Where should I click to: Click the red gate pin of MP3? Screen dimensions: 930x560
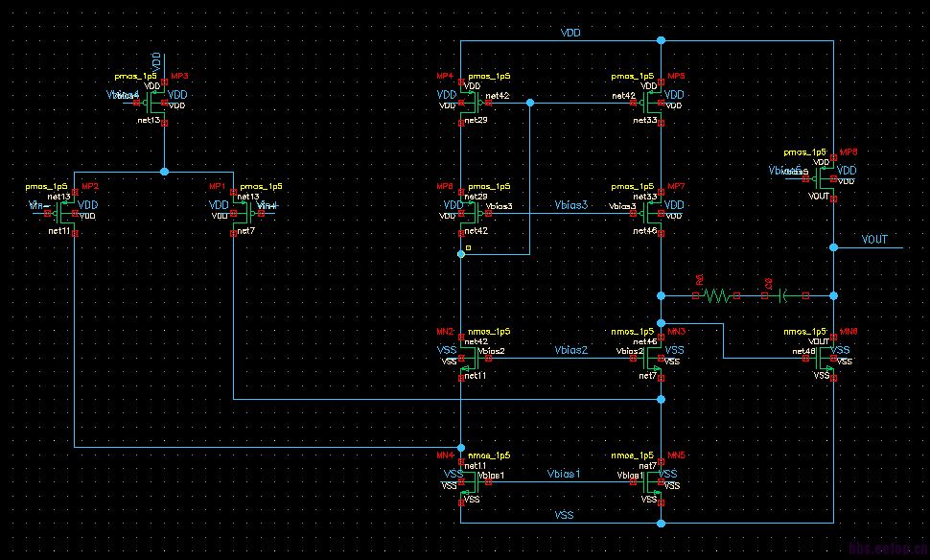pyautogui.click(x=137, y=103)
